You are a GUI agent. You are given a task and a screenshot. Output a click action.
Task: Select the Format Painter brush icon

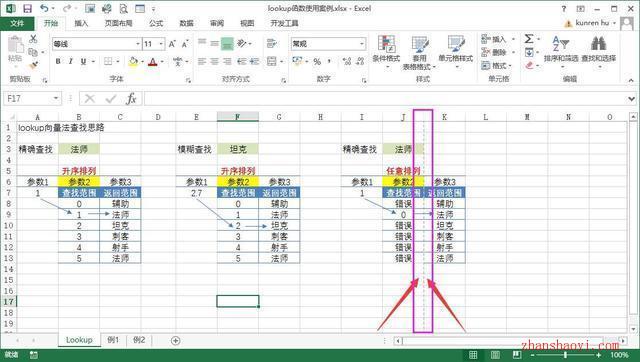33,65
